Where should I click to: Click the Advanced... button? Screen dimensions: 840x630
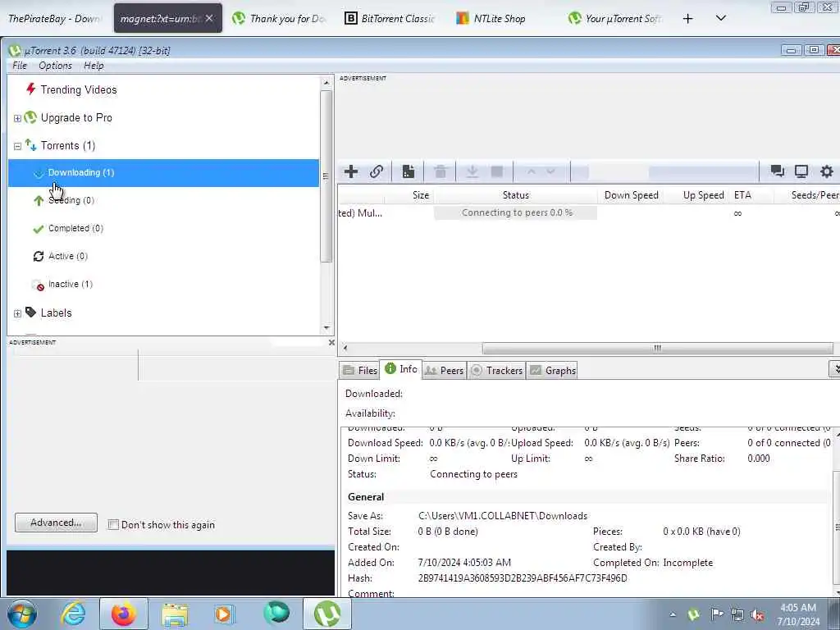point(57,523)
